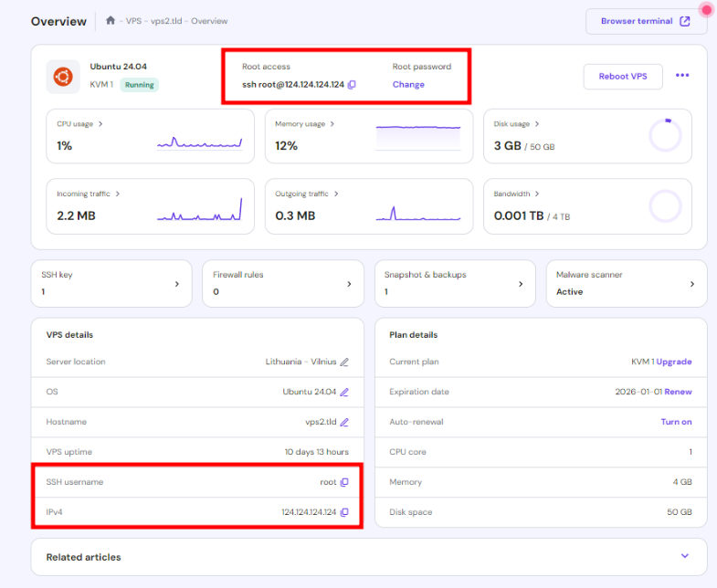Upgrade the KVM 1 plan
Screen dimensions: 717x588
[674, 362]
